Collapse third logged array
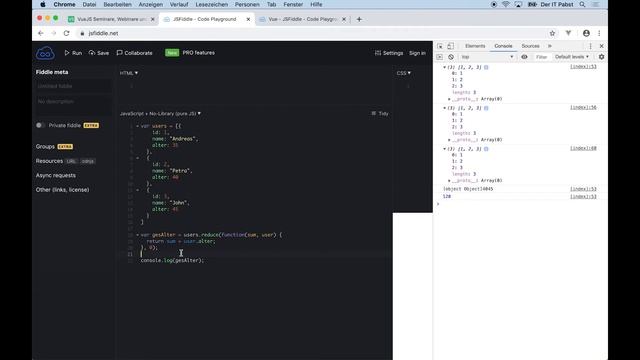This screenshot has width=640, height=360. (444, 149)
